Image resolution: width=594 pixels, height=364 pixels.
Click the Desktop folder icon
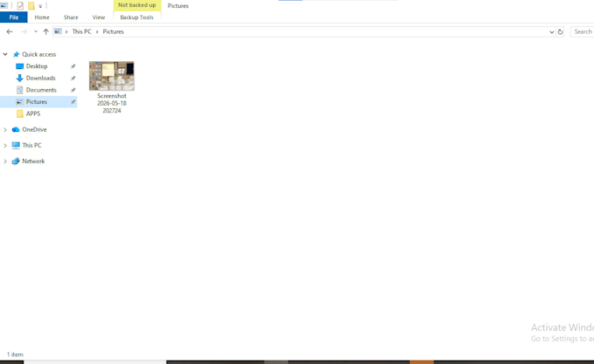20,66
